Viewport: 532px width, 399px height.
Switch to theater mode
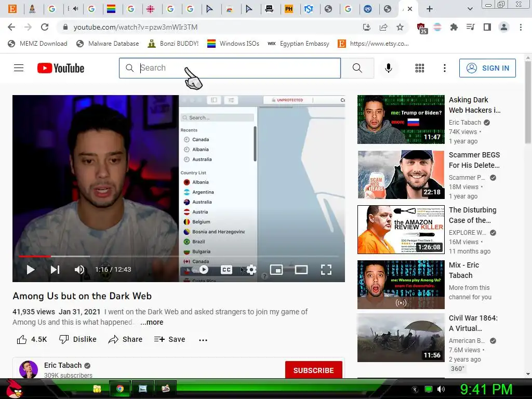[301, 270]
